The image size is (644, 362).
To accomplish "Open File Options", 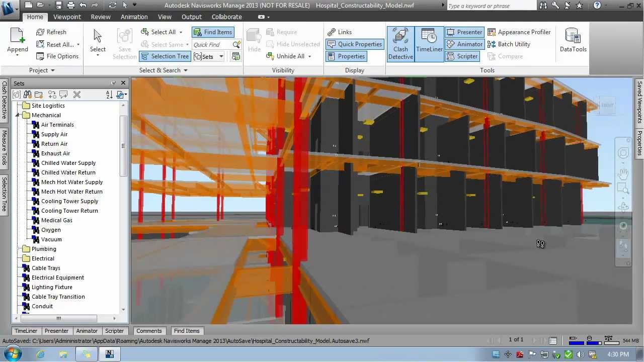I will tap(57, 56).
